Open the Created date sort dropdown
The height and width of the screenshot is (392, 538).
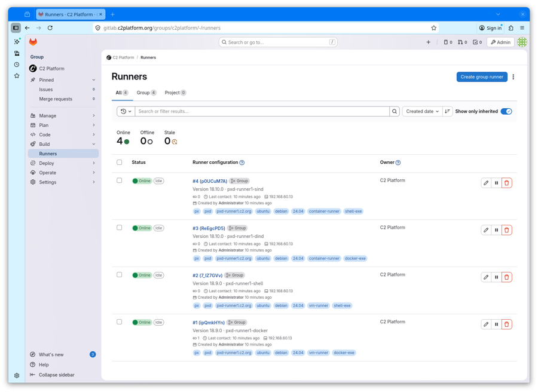pyautogui.click(x=422, y=111)
